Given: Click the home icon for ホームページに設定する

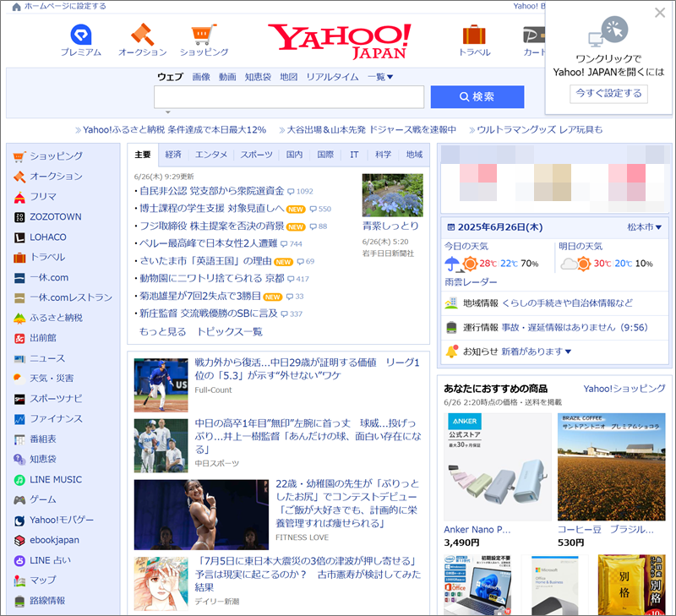Looking at the screenshot, I should click(x=16, y=7).
